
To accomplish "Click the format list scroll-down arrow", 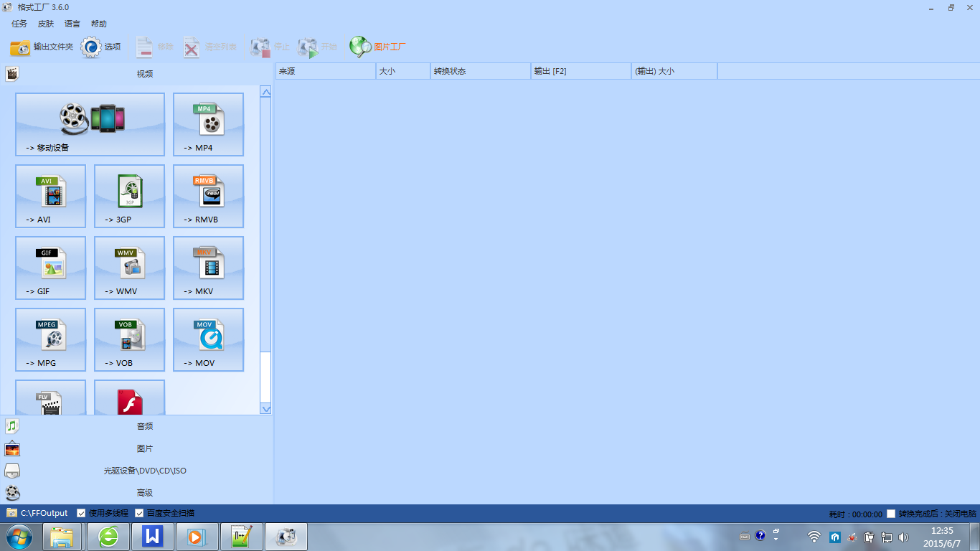I will coord(265,409).
